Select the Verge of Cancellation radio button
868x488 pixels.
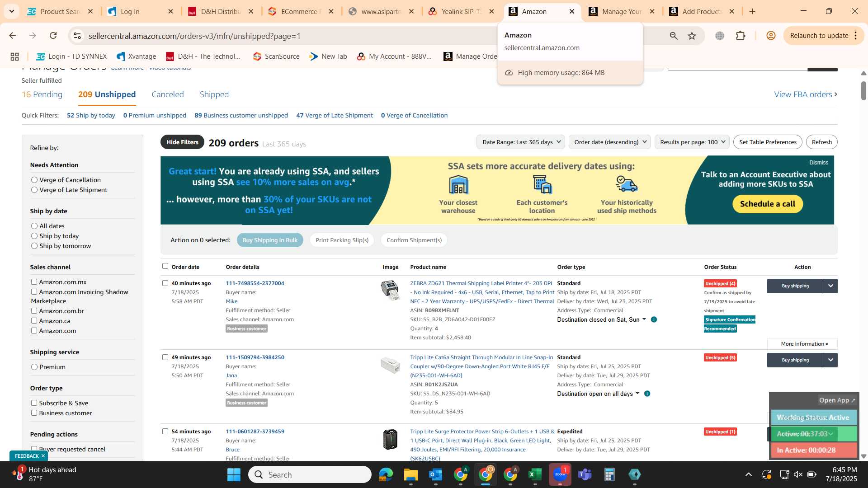[34, 180]
